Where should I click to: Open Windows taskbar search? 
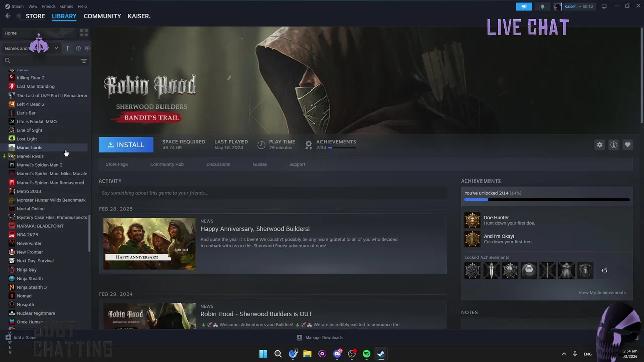[x=278, y=354]
